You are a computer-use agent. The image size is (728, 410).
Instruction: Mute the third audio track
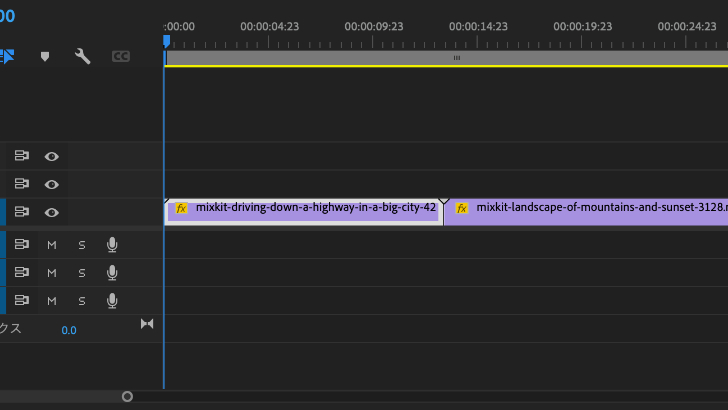52,301
